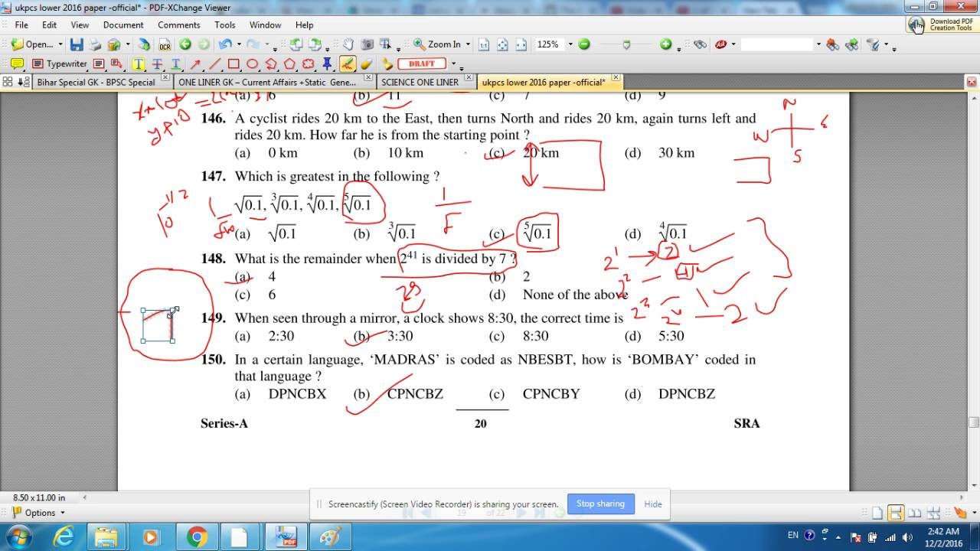Close the SCIENCE ONE LINER tab

468,78
